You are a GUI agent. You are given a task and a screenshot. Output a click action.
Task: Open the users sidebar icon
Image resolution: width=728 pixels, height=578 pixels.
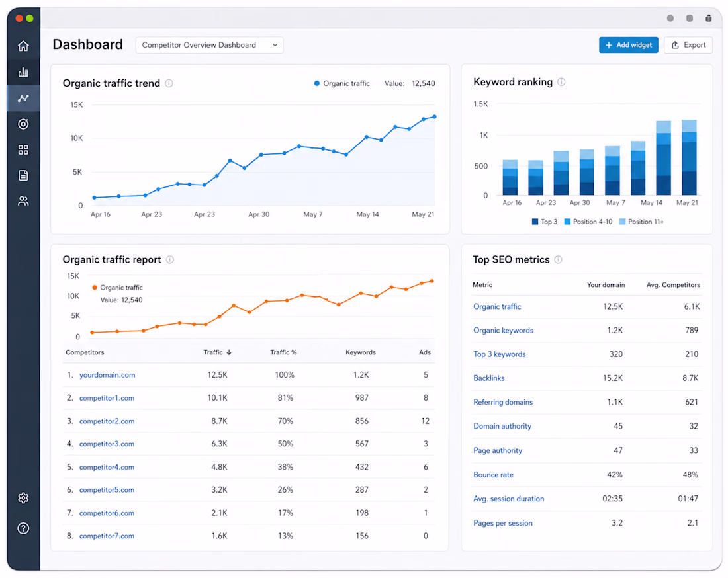tap(23, 201)
